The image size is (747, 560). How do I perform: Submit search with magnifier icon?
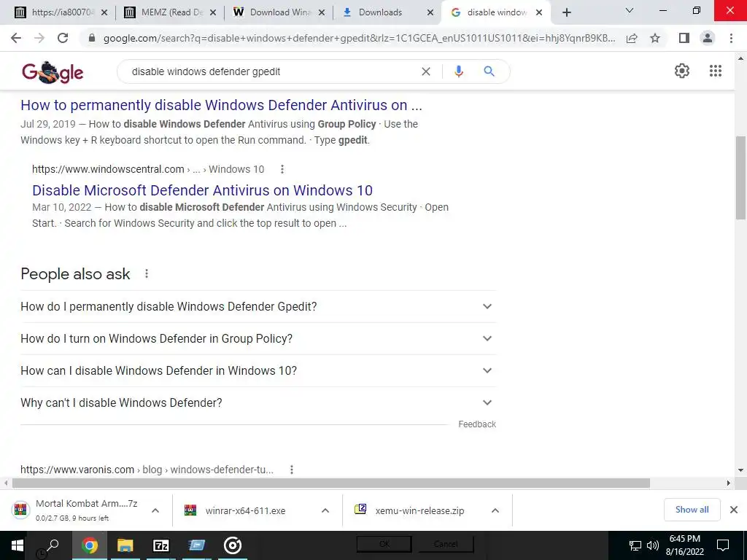click(x=489, y=71)
